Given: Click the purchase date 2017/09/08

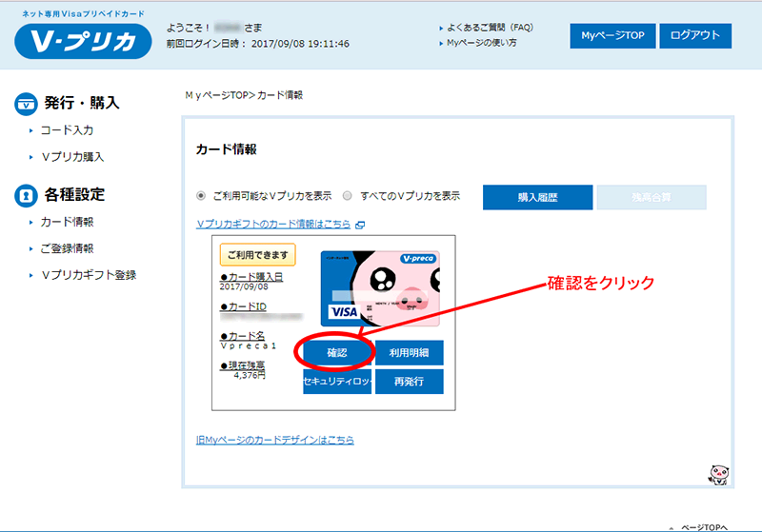Looking at the screenshot, I should (x=244, y=286).
